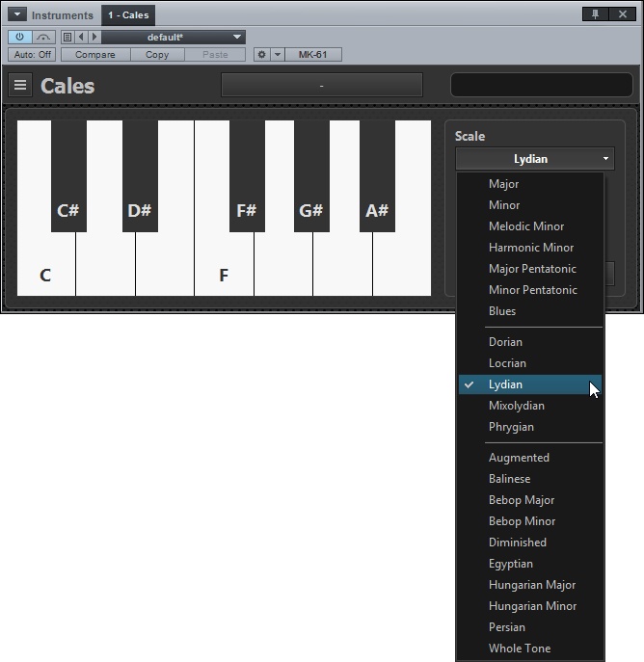Toggle the F# black key
The height and width of the screenshot is (662, 644).
[x=247, y=176]
